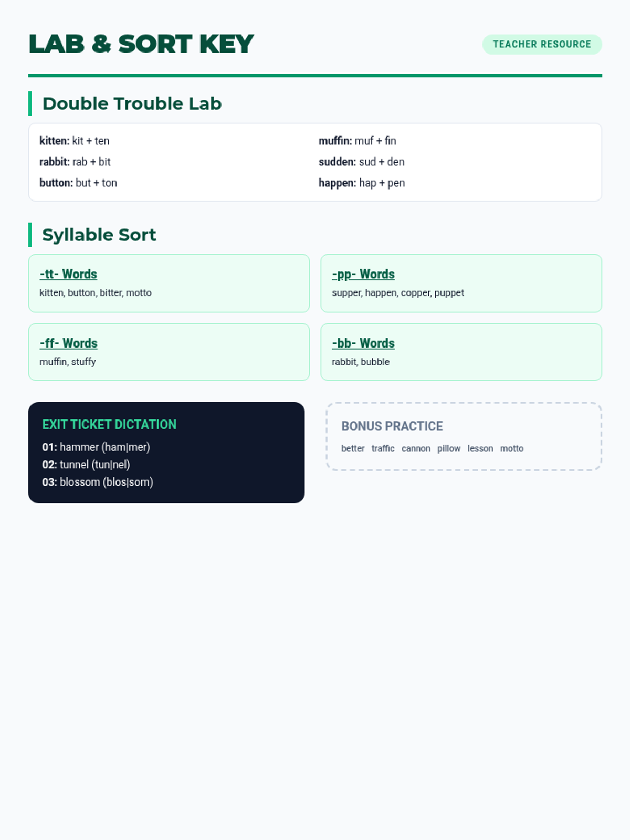Viewport: 630px width, 840px height.
Task: Open the -bb- Words link
Action: tap(363, 343)
